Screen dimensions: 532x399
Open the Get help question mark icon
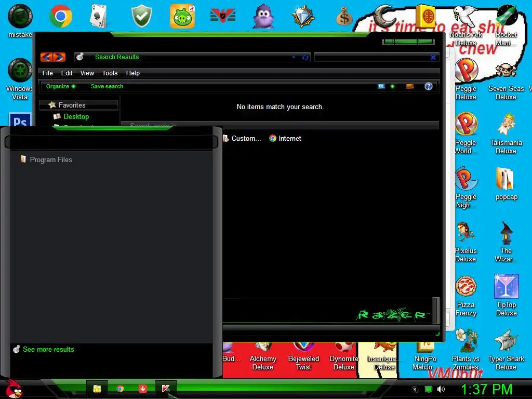point(429,86)
